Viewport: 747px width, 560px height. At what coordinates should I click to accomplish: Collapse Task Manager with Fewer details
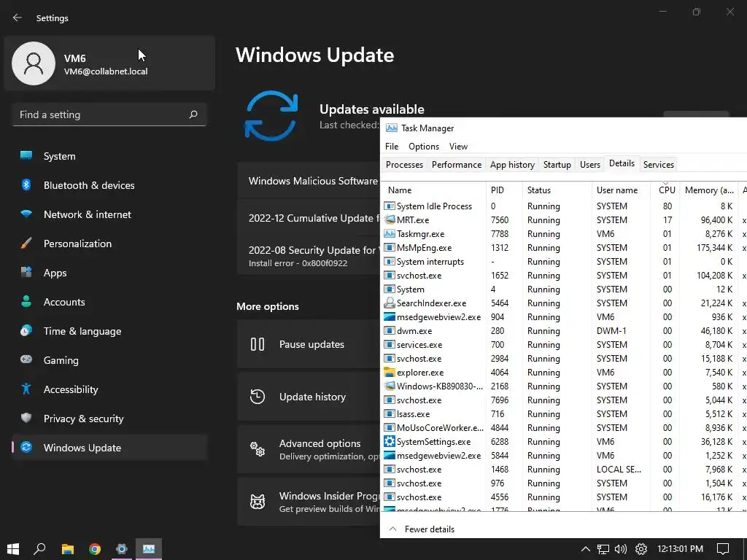[x=422, y=529]
